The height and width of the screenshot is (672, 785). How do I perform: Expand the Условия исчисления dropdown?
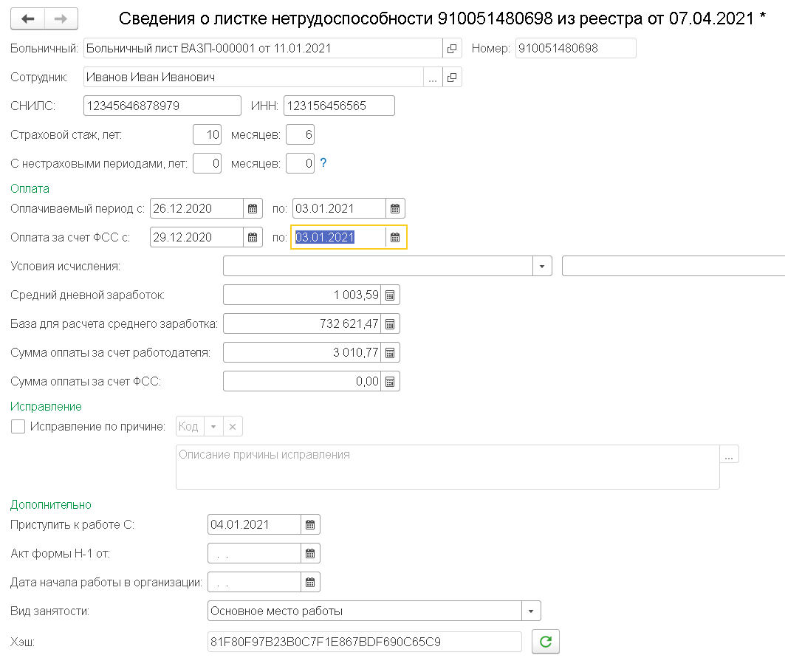(542, 266)
